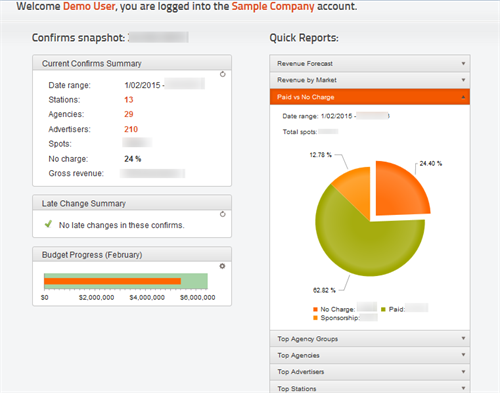The width and height of the screenshot is (500, 393).
Task: Expand the Revenue Forecast report
Action: tap(370, 63)
